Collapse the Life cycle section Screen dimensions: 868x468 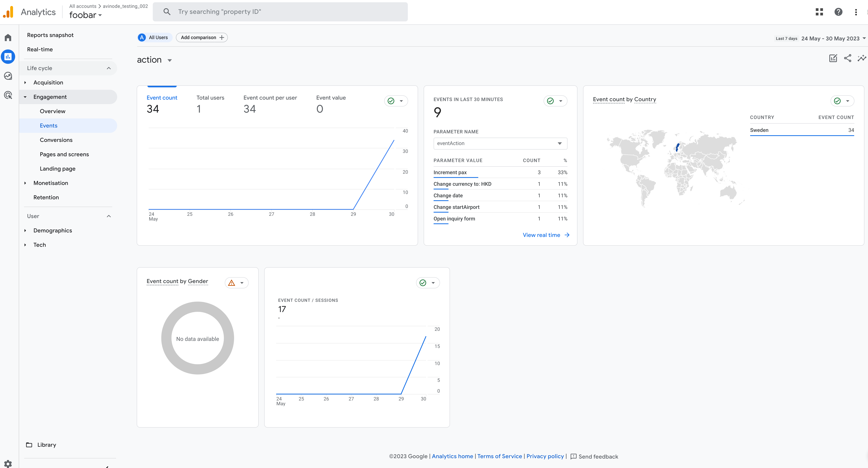pos(109,68)
